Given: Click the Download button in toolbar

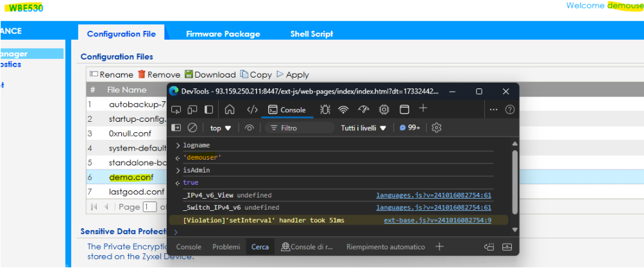Looking at the screenshot, I should point(210,74).
